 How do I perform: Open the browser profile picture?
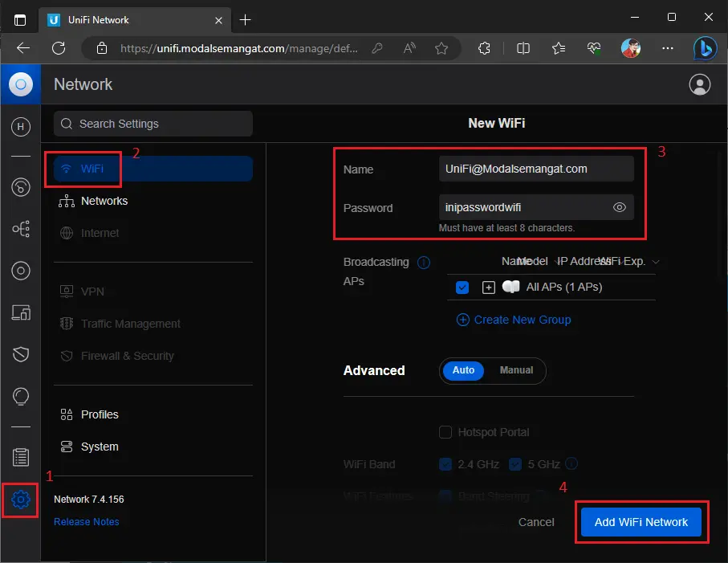pyautogui.click(x=631, y=48)
